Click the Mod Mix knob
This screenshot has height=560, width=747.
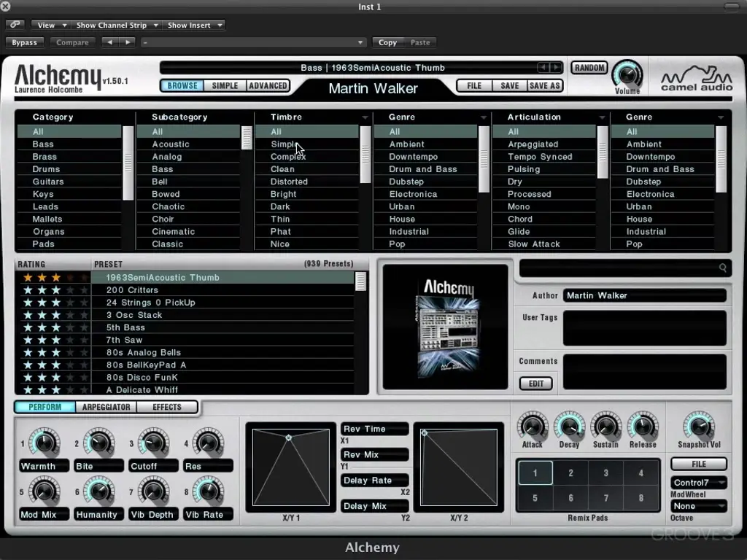(x=44, y=491)
